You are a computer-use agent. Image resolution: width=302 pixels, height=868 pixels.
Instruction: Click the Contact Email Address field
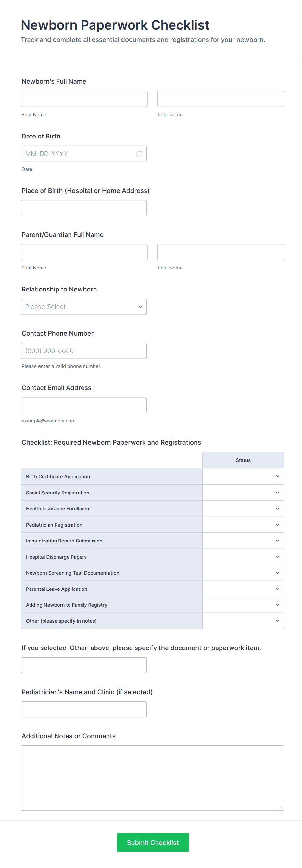coord(84,405)
